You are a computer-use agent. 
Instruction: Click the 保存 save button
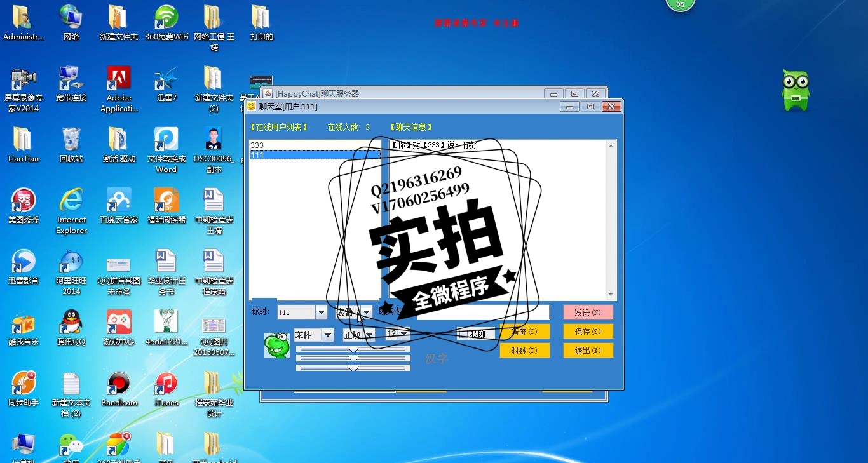588,332
